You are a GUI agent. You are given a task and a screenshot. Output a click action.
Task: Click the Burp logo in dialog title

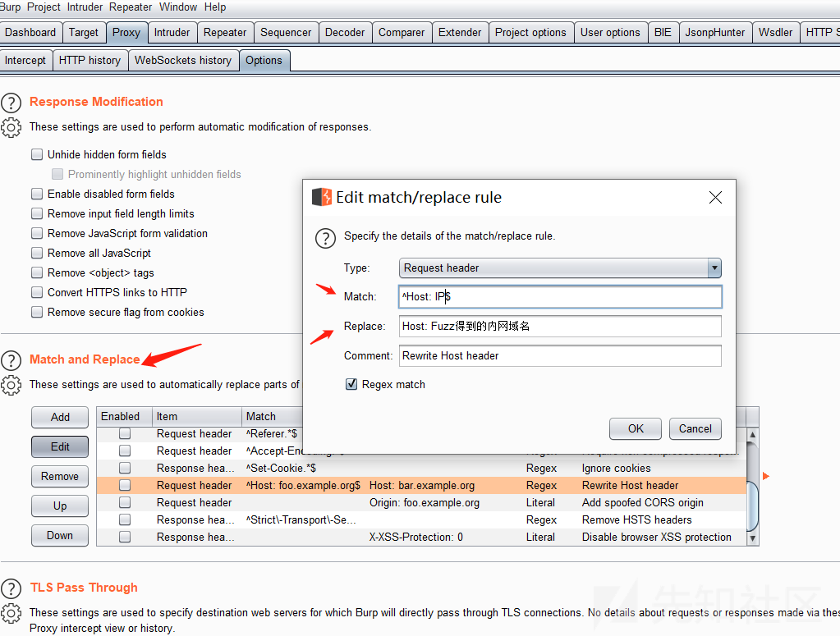pos(322,197)
